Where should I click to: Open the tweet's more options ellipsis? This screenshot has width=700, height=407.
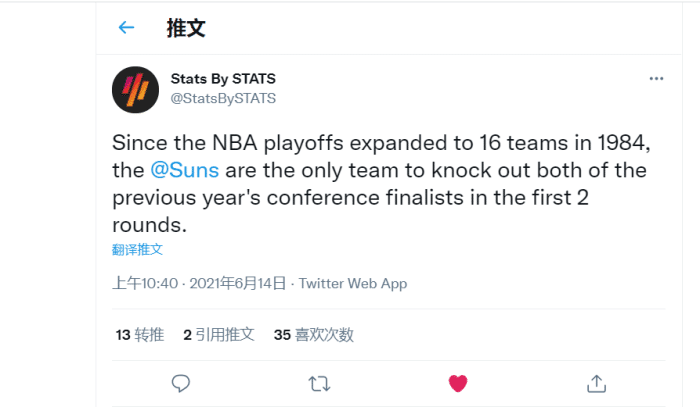pos(656,79)
